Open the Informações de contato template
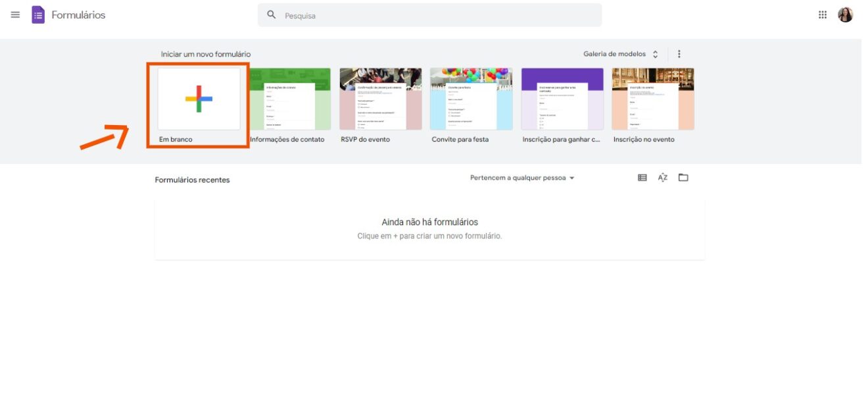Screen dimensions: 868x395 click(x=289, y=99)
